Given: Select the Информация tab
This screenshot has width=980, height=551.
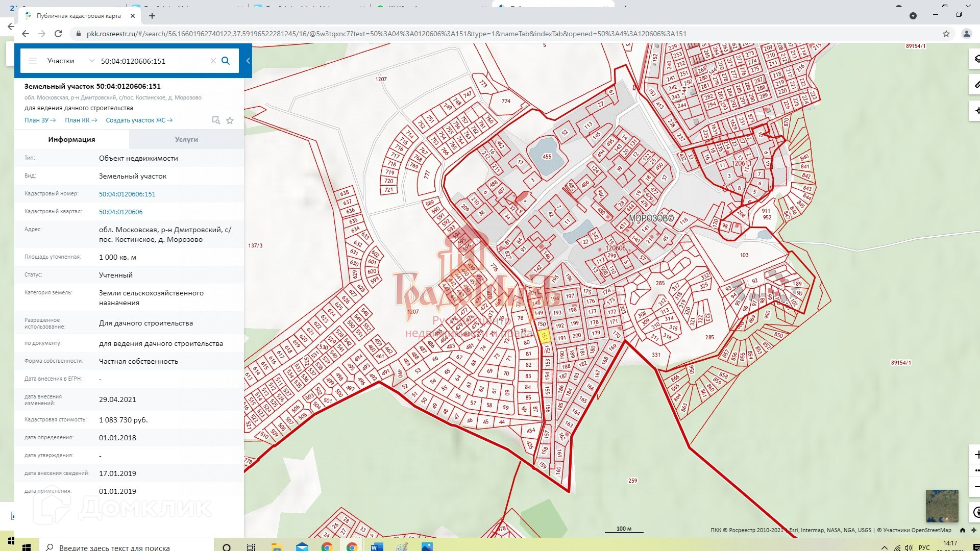Looking at the screenshot, I should tap(71, 139).
